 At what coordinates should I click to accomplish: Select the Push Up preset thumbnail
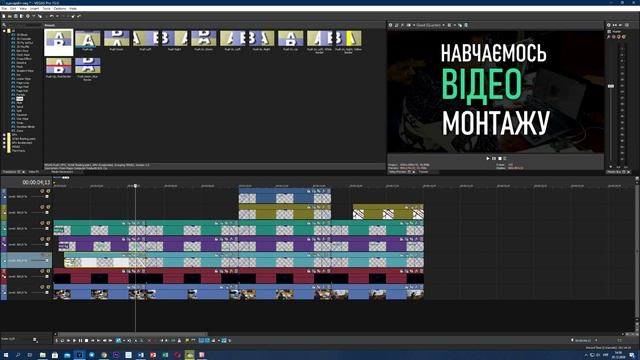point(87,40)
